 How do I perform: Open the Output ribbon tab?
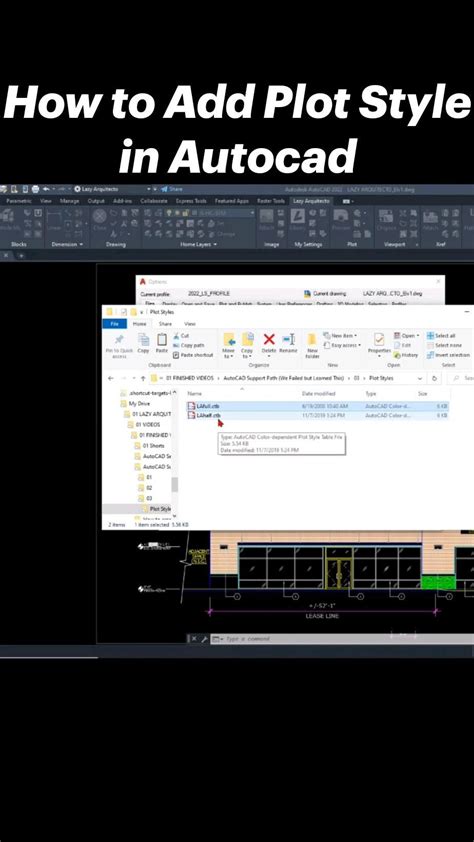(96, 201)
